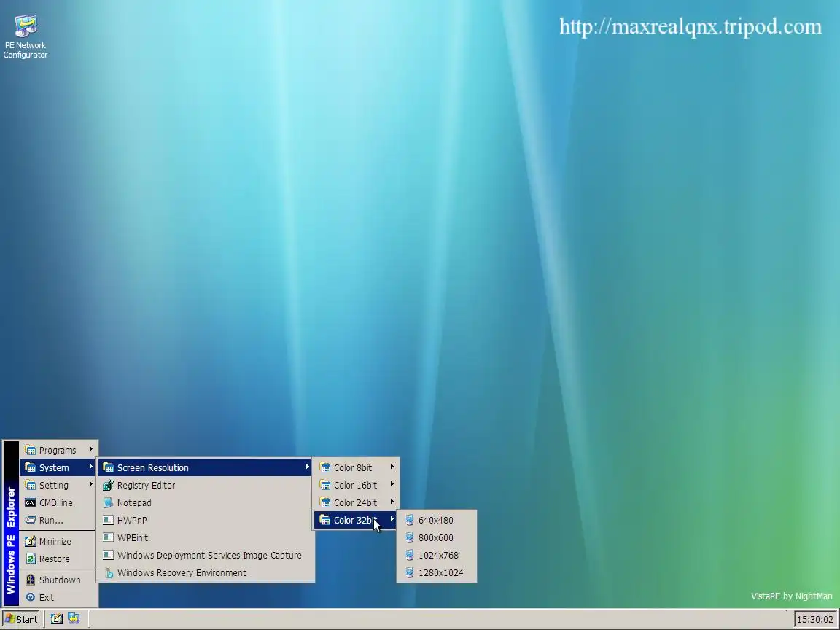Run WPEinit from the System menu

click(205, 538)
